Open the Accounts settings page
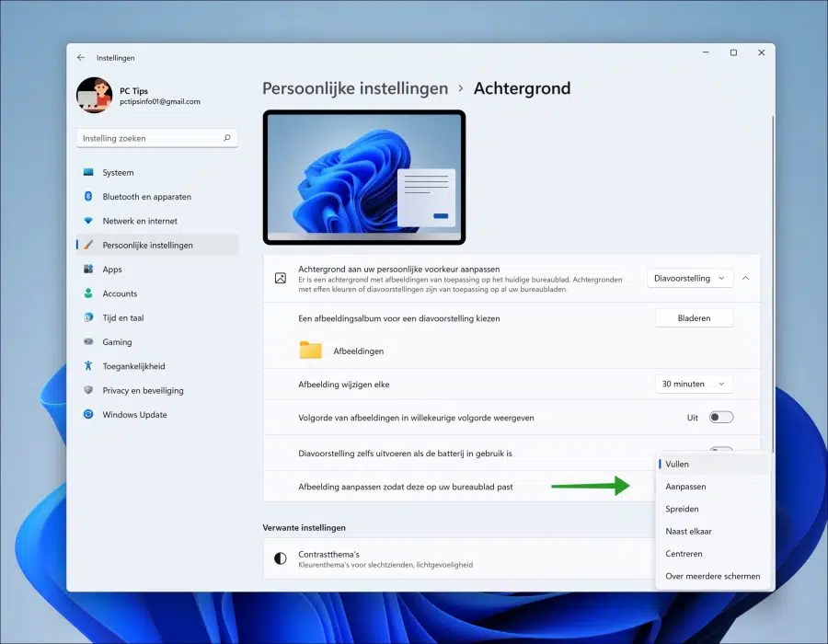828x644 pixels. pos(157,293)
